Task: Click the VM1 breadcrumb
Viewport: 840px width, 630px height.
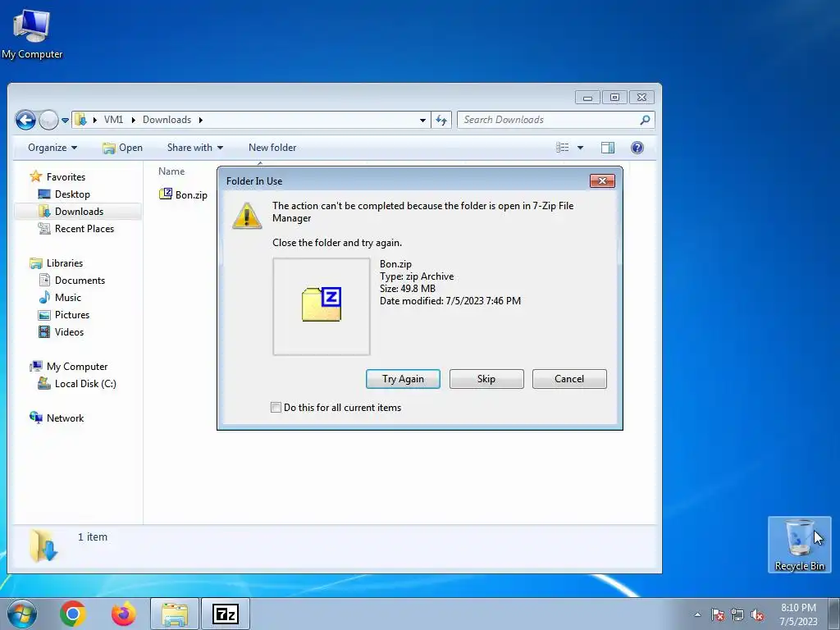Action: coord(113,120)
